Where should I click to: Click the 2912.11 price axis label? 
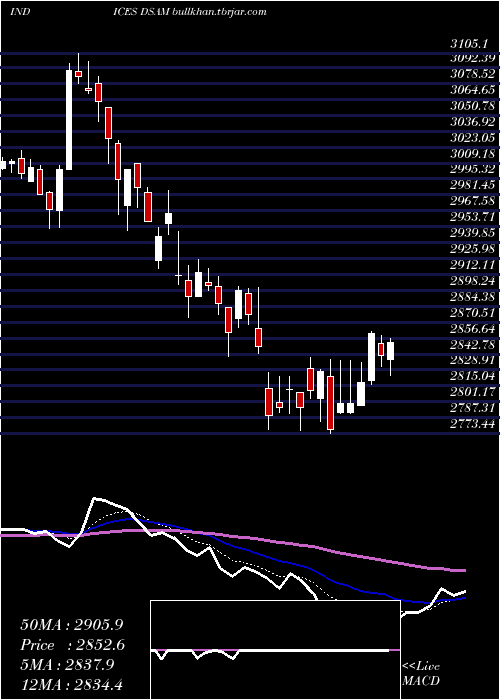click(473, 266)
